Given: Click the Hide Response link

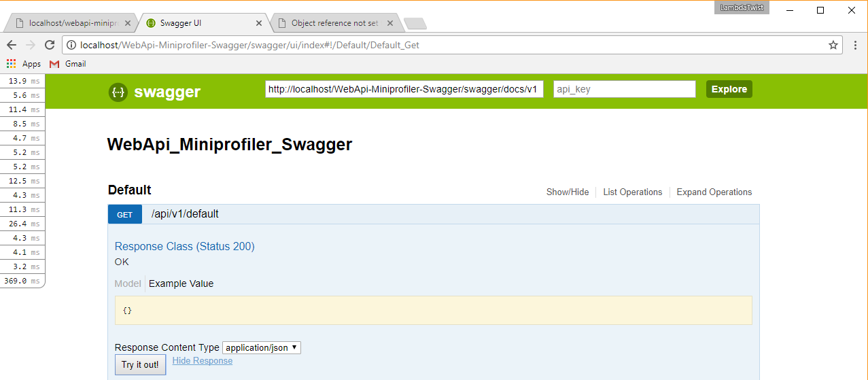Looking at the screenshot, I should pyautogui.click(x=202, y=361).
